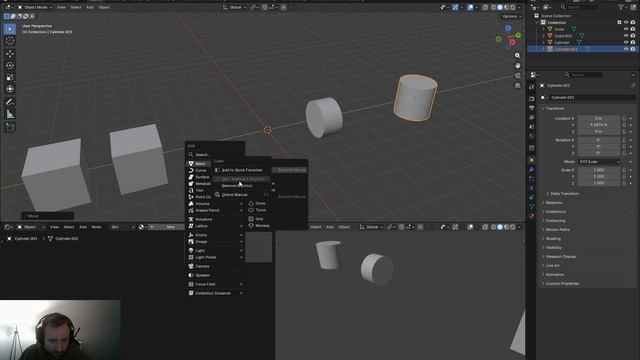
Task: Open rotation Mode XYZ Euler dropdown
Action: (x=599, y=162)
